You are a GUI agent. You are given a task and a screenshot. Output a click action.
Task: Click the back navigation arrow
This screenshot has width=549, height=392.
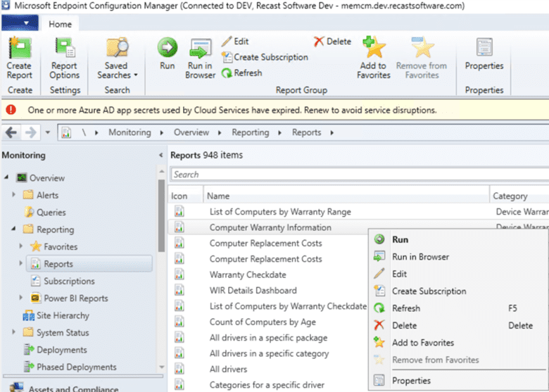[x=12, y=132]
